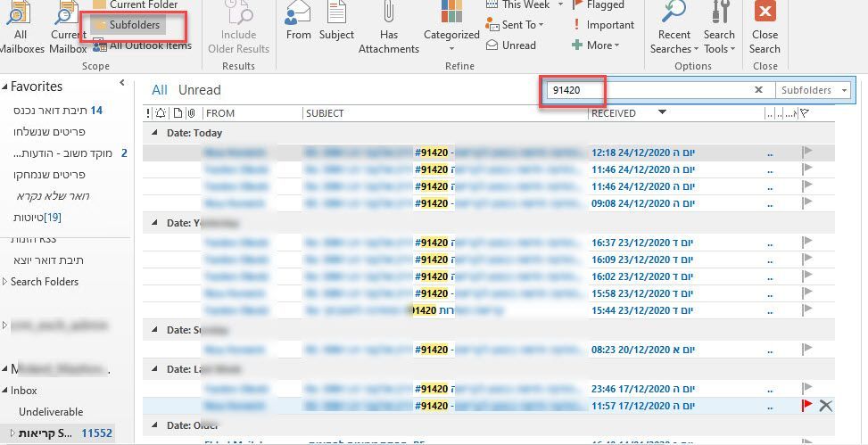
Task: Flag the message received 23:46 17/12/2020
Action: 807,388
